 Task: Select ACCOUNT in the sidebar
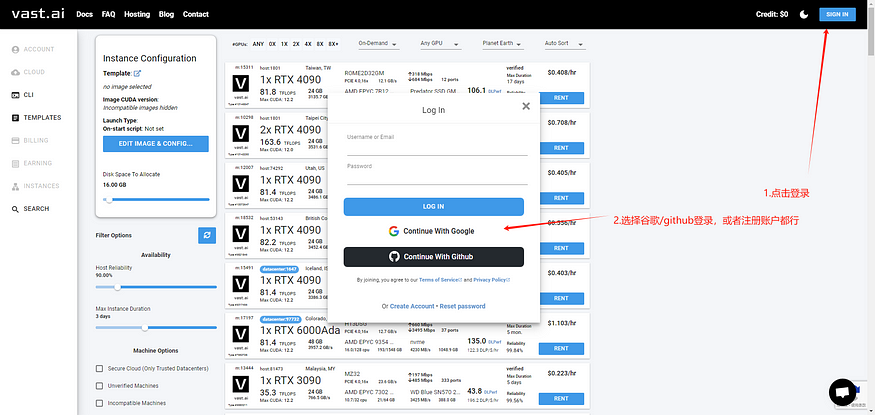click(x=33, y=49)
